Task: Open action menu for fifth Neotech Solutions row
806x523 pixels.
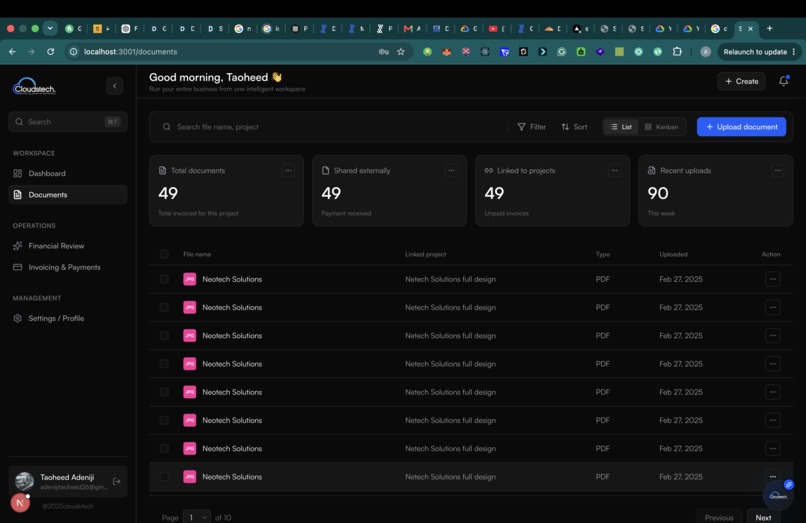Action: coord(773,392)
